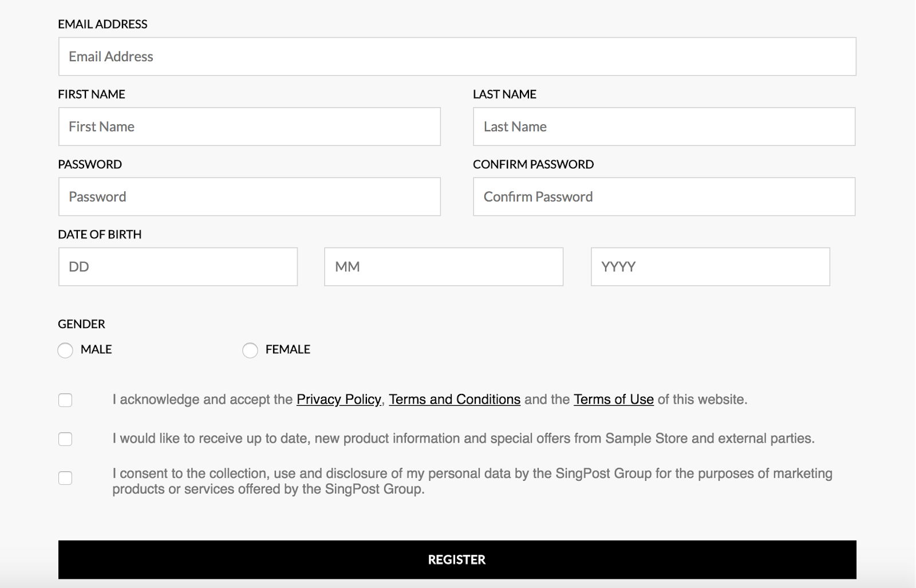Select the MALE gender option

(x=65, y=350)
